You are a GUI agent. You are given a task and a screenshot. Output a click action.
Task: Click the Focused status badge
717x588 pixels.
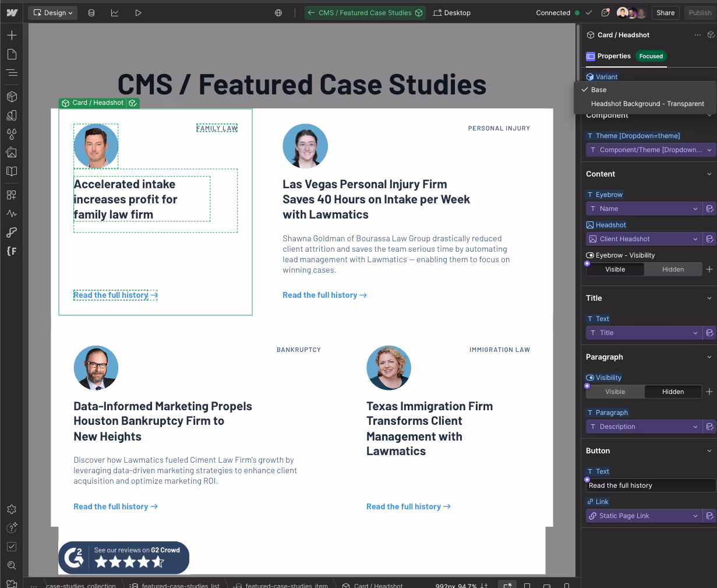point(651,56)
